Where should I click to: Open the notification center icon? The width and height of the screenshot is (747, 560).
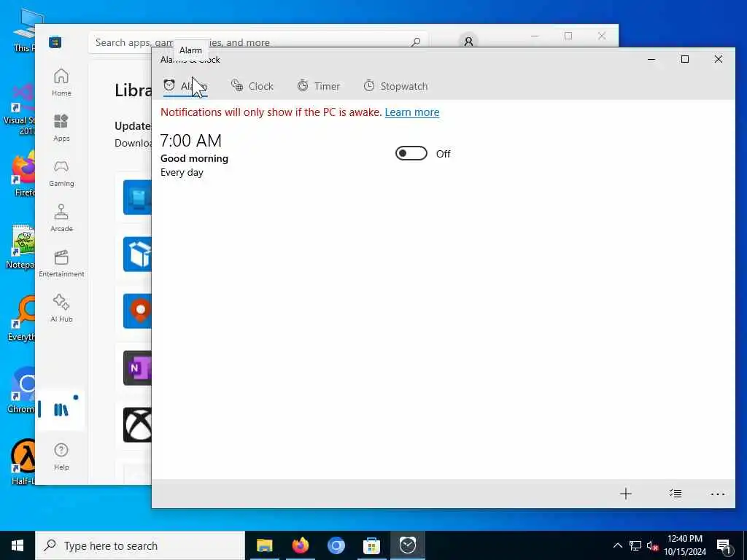pos(724,545)
